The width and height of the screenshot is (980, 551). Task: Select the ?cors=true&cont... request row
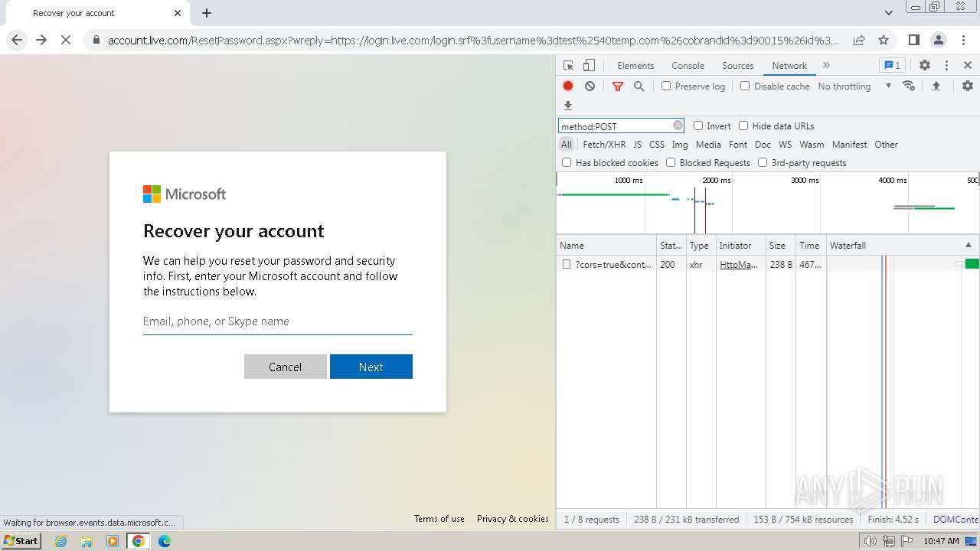[x=768, y=265]
